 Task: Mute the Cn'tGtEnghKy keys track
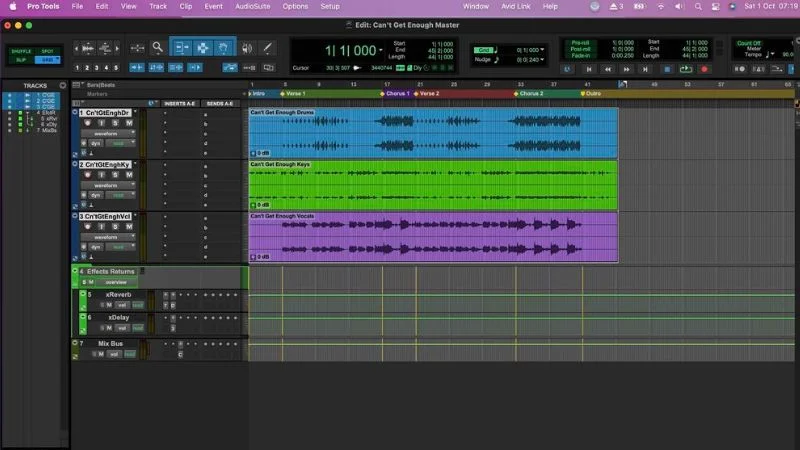point(129,175)
